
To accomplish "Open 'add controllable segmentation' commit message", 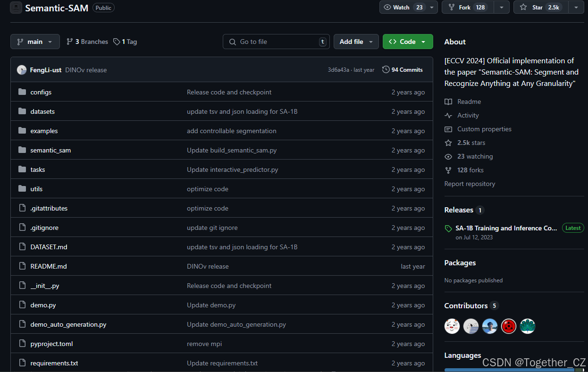I will (232, 131).
